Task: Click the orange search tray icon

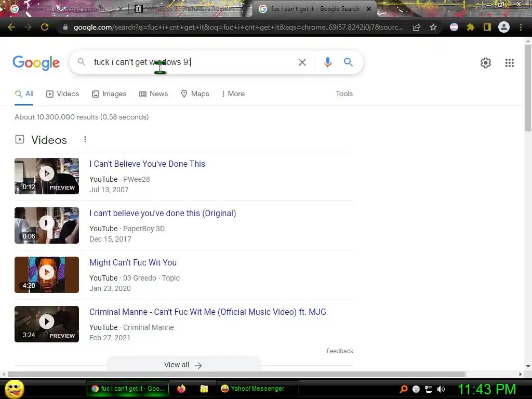Action: coord(403,389)
